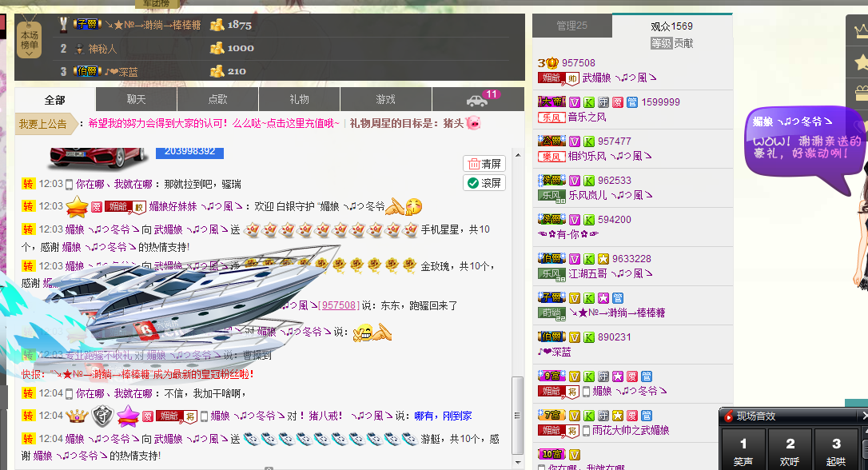Click the 10富 rank badge in audience list
The width and height of the screenshot is (868, 470).
(551, 454)
